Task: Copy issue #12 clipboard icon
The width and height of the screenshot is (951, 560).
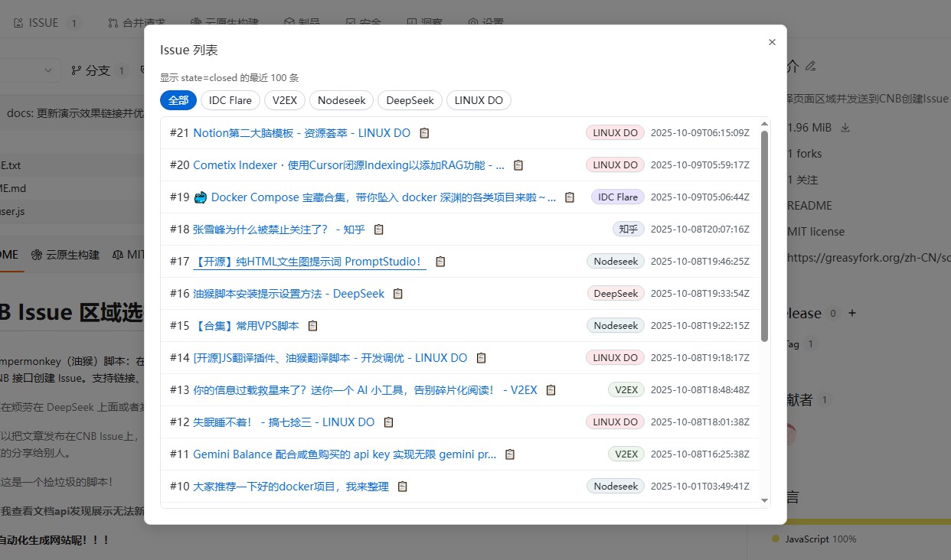Action: click(388, 422)
